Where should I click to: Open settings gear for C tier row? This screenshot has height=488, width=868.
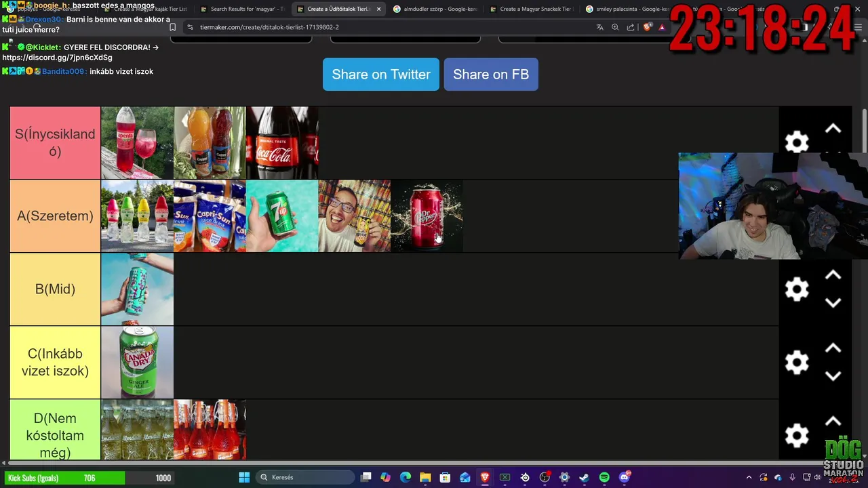click(797, 363)
